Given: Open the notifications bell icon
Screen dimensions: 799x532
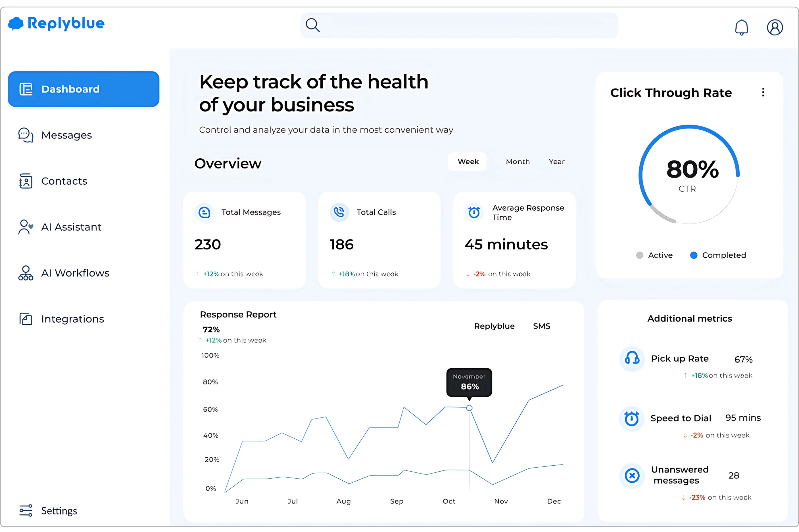Looking at the screenshot, I should 741,27.
